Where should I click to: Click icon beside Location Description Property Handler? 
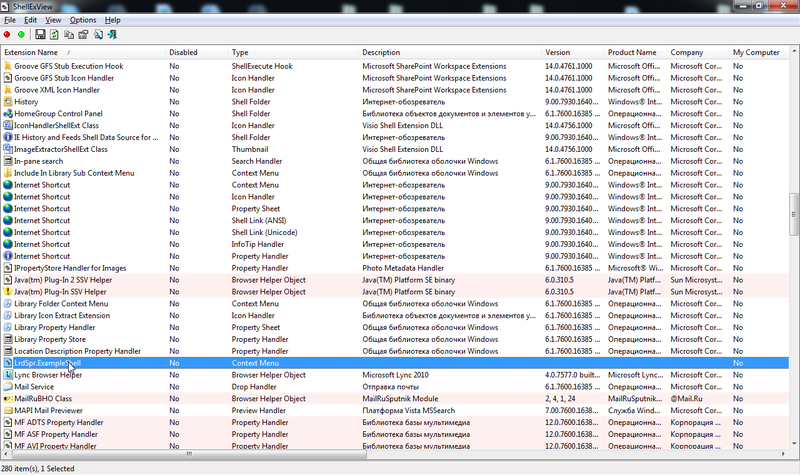click(x=8, y=351)
